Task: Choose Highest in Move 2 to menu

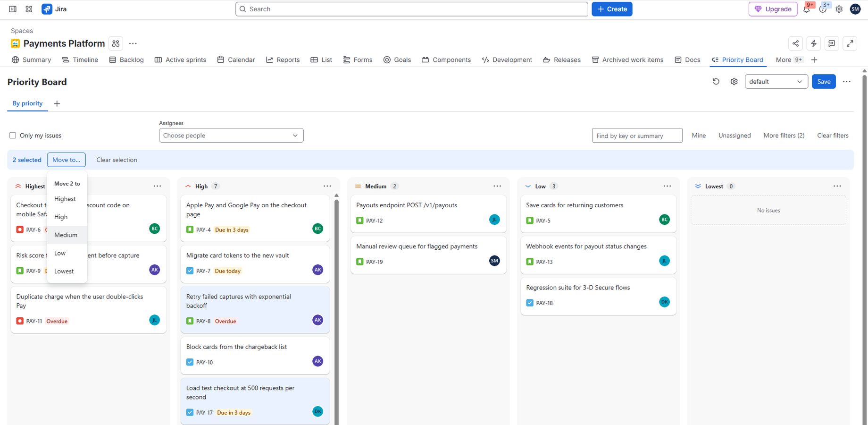Action: [67, 199]
